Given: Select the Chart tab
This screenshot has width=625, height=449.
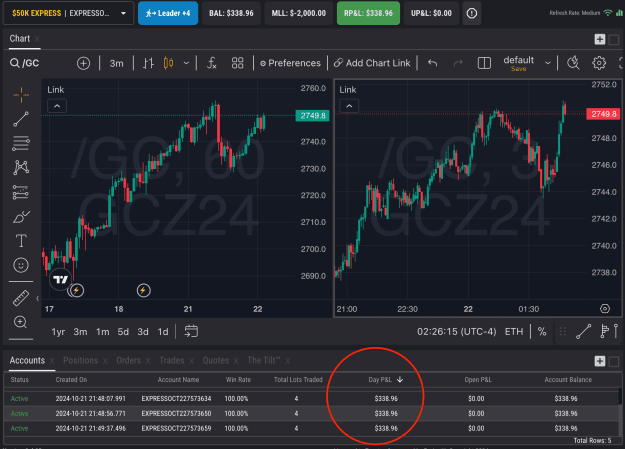Looking at the screenshot, I should (x=20, y=39).
